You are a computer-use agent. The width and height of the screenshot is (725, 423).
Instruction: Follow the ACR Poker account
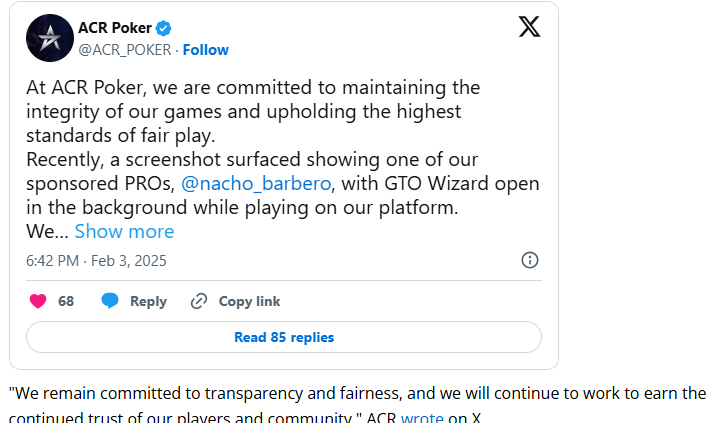(206, 50)
